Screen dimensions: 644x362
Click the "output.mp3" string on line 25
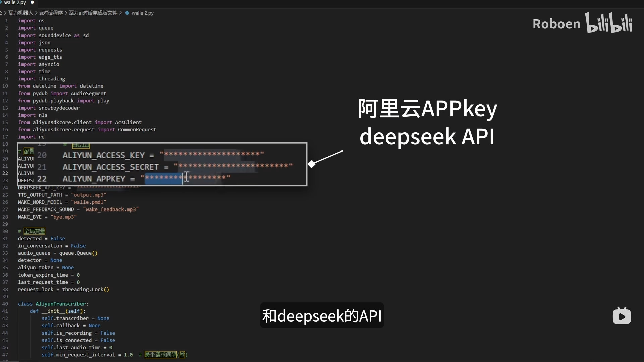(x=89, y=195)
